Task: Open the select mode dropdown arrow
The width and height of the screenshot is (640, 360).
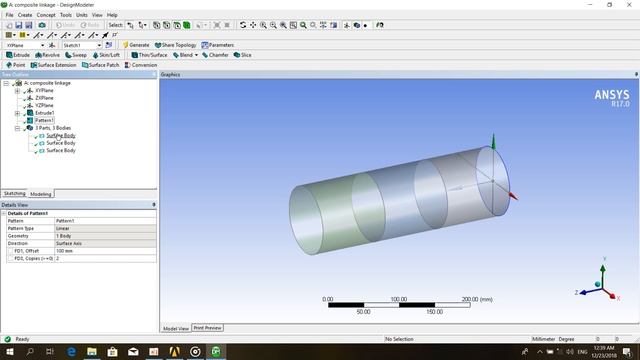Action: (146, 25)
